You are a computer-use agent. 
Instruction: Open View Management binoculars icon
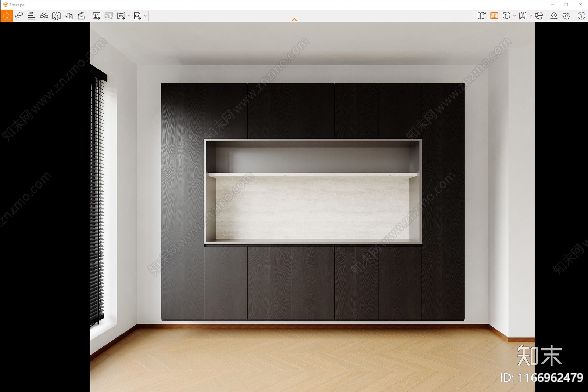click(x=44, y=16)
